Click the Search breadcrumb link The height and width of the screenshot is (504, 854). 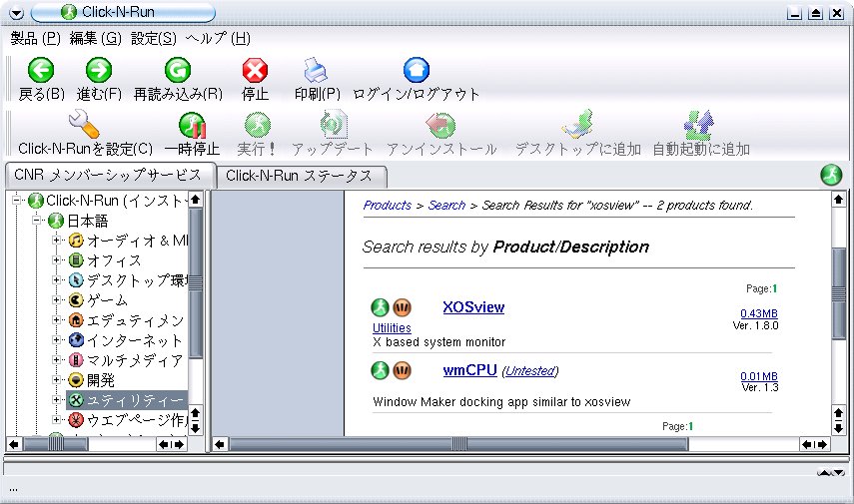(446, 206)
